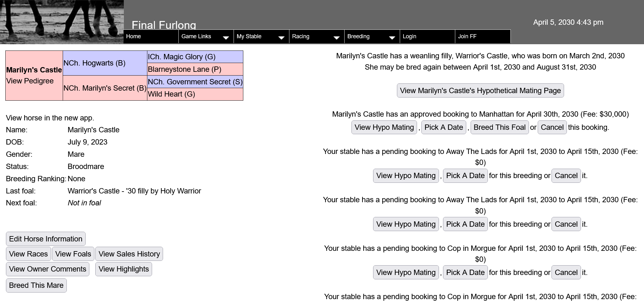
Task: Open View Sales History
Action: [x=129, y=254]
